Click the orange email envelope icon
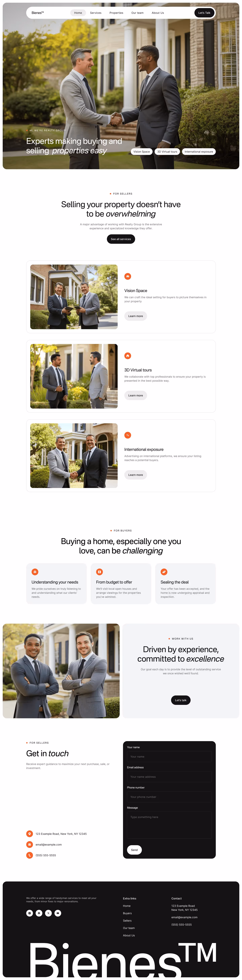The image size is (242, 980). click(29, 845)
